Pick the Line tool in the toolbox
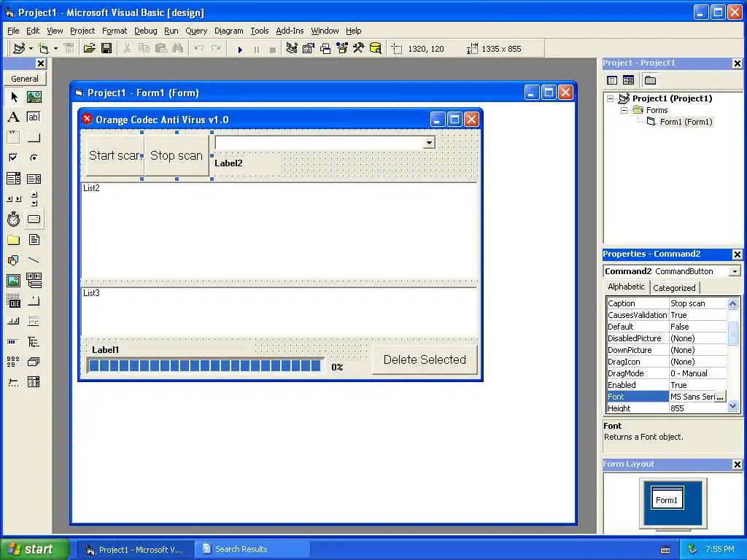 click(x=34, y=260)
